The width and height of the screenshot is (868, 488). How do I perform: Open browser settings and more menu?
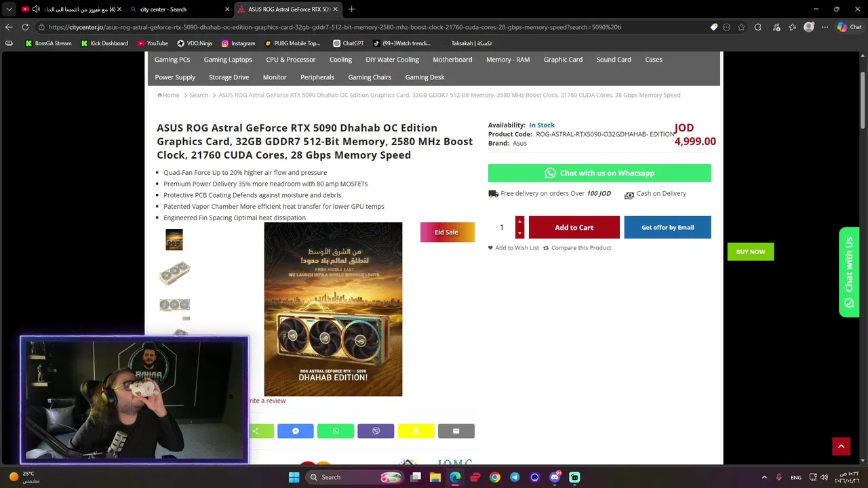point(825,27)
